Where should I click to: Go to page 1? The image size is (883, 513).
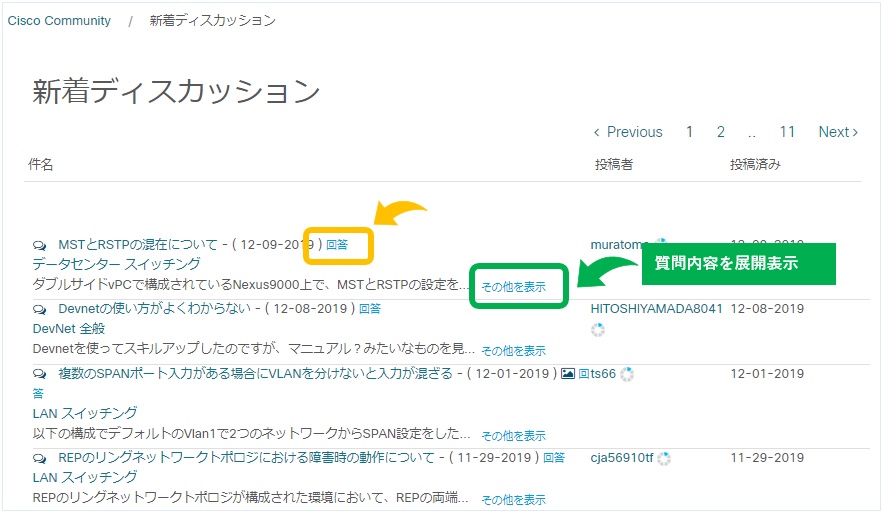tap(689, 132)
